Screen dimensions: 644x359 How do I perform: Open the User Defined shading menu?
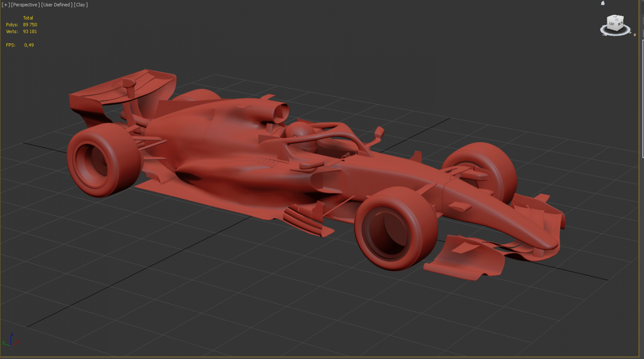point(56,5)
